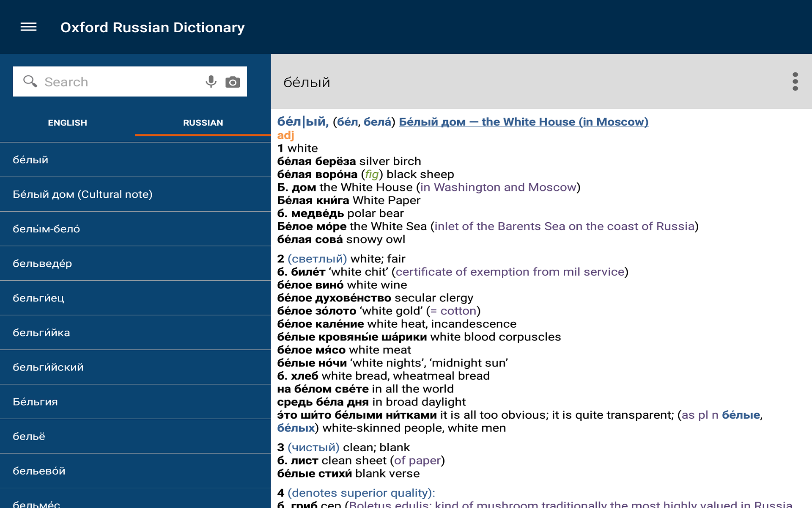Click the phrase бе́лые стихи́
The image size is (812, 508).
pos(315,474)
